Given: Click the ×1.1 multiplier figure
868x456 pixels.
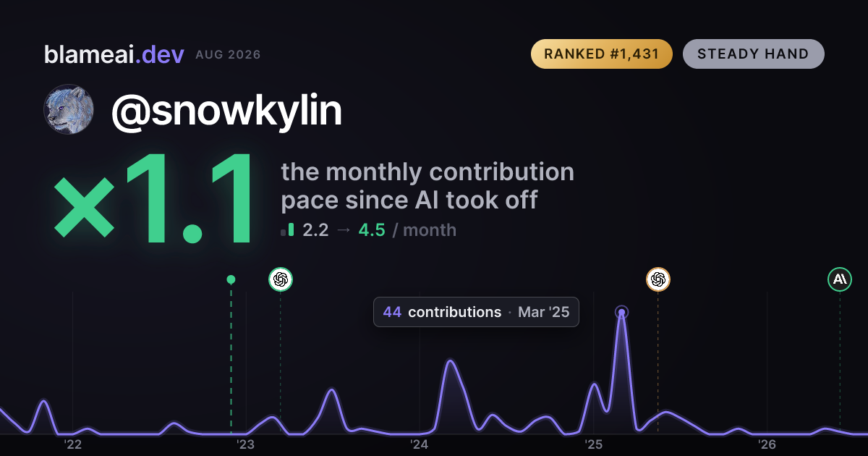Looking at the screenshot, I should [153, 201].
